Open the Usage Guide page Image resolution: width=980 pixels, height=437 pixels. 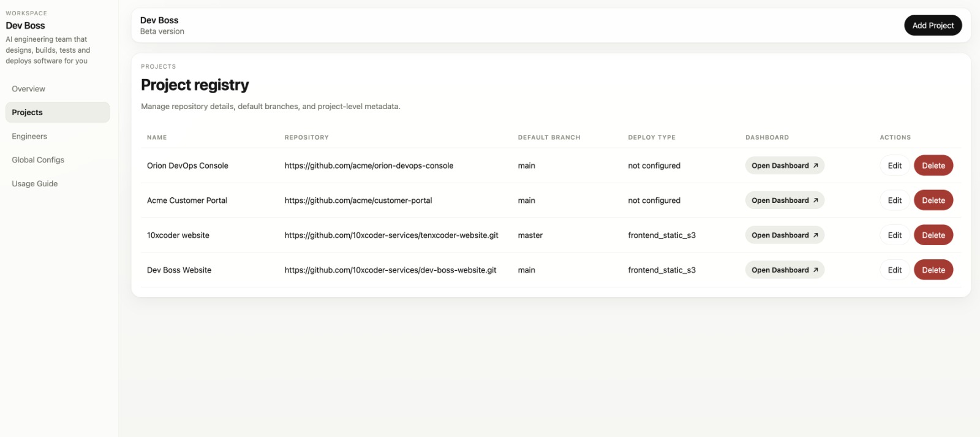(x=58, y=184)
